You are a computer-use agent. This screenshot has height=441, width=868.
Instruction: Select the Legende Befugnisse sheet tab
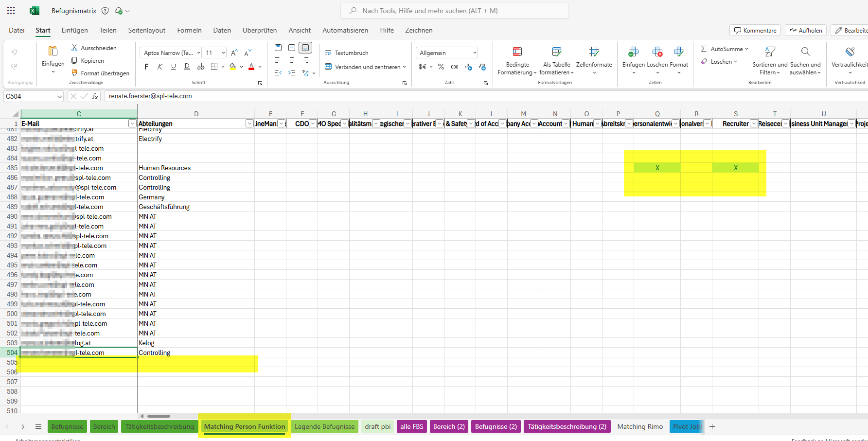coord(325,426)
